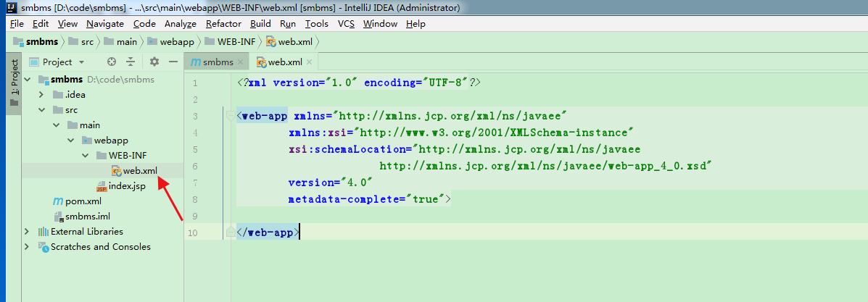Click the locate/scroll from source icon
868x302 pixels.
click(x=111, y=62)
